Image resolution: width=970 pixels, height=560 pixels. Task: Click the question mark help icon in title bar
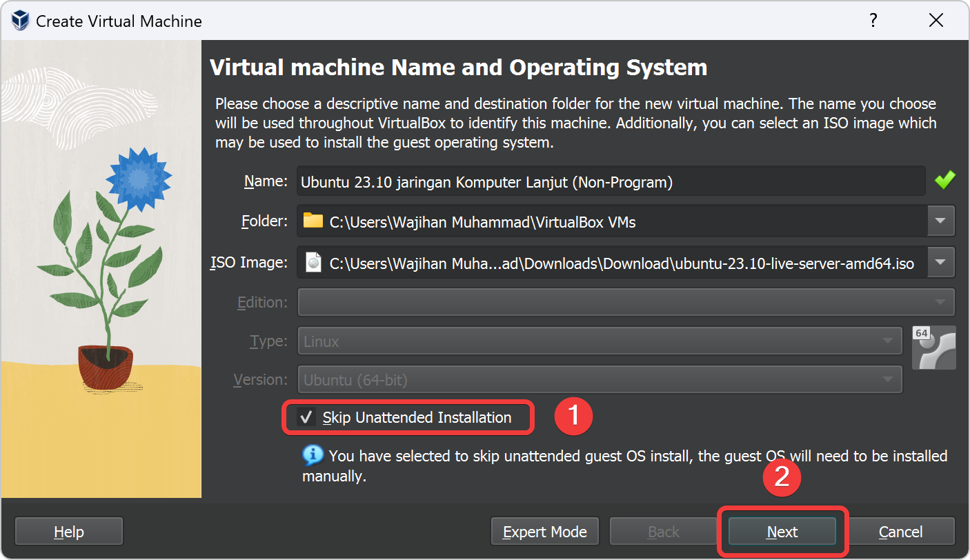(x=873, y=20)
